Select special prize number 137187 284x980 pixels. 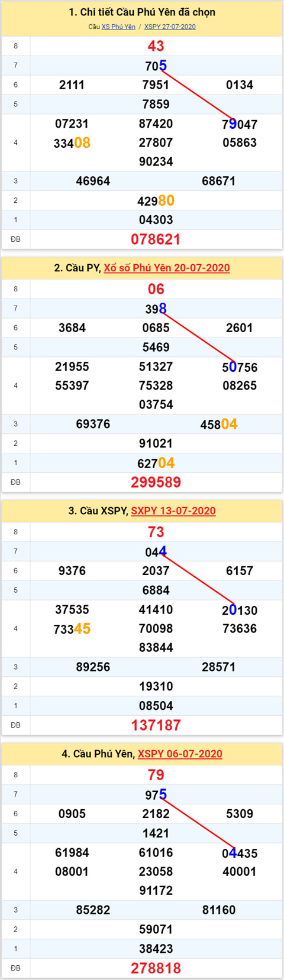click(x=156, y=725)
